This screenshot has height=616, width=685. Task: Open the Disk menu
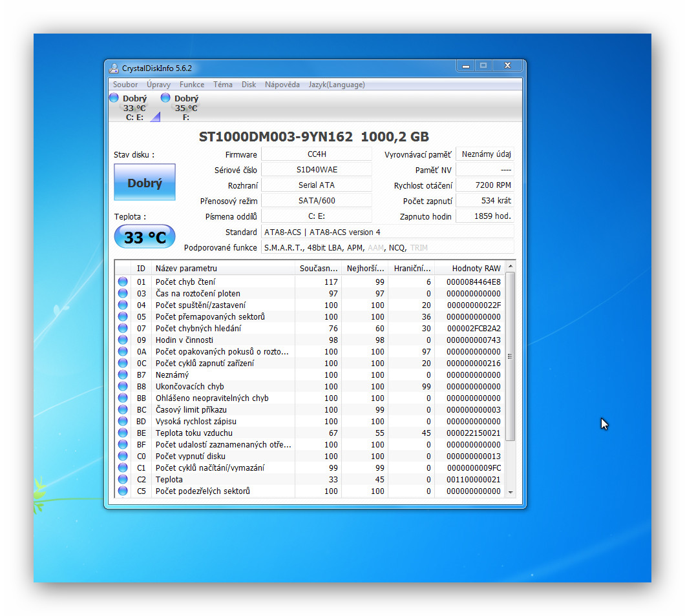click(249, 85)
